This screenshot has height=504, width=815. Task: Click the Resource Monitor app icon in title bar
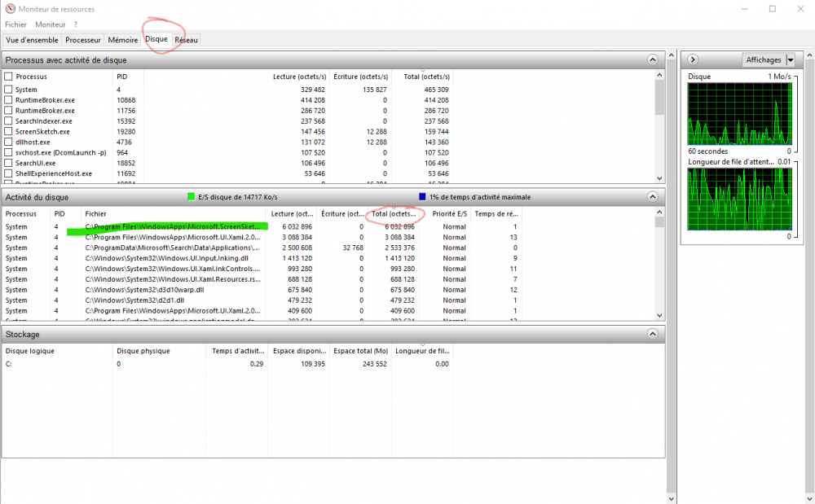coord(9,9)
